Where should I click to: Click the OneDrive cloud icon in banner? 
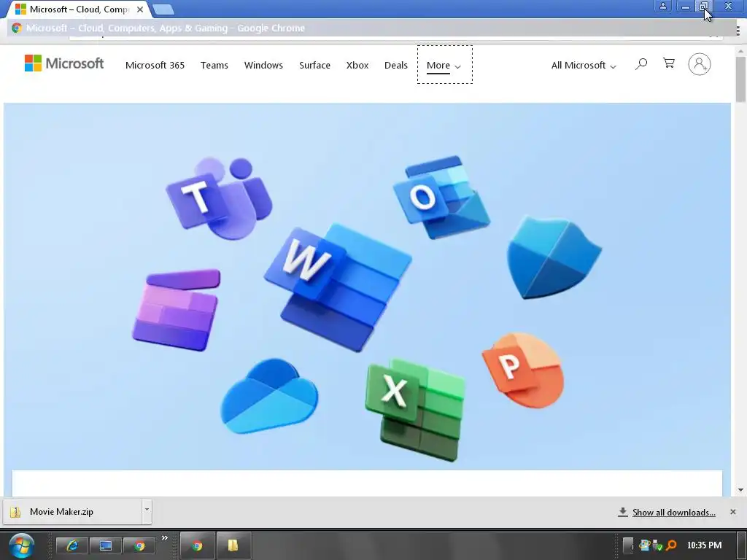(x=269, y=396)
